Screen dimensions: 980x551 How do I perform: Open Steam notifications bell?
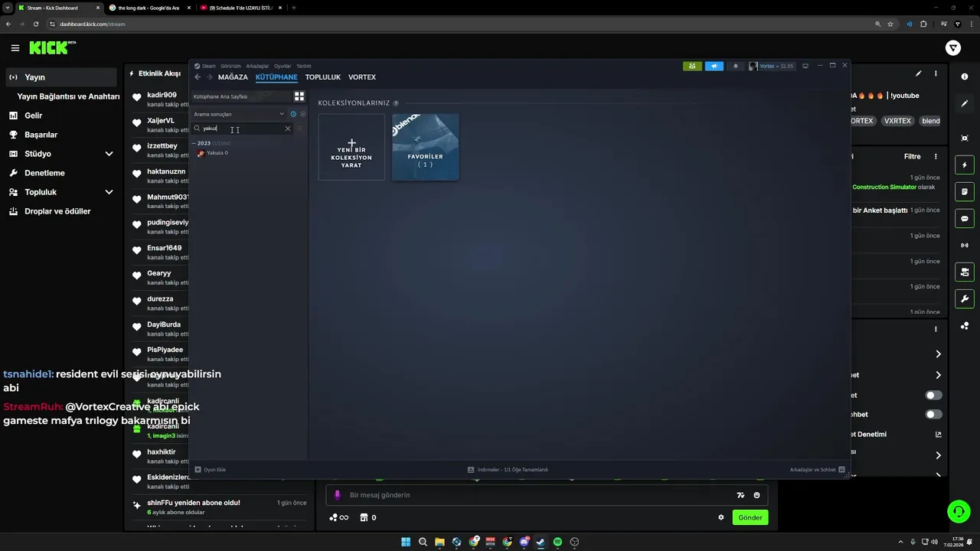pos(736,66)
